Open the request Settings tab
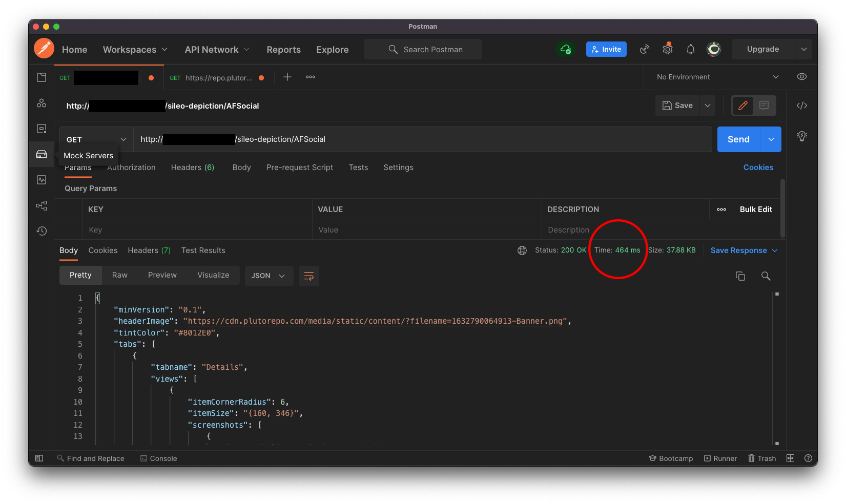The height and width of the screenshot is (504, 846). [x=399, y=167]
